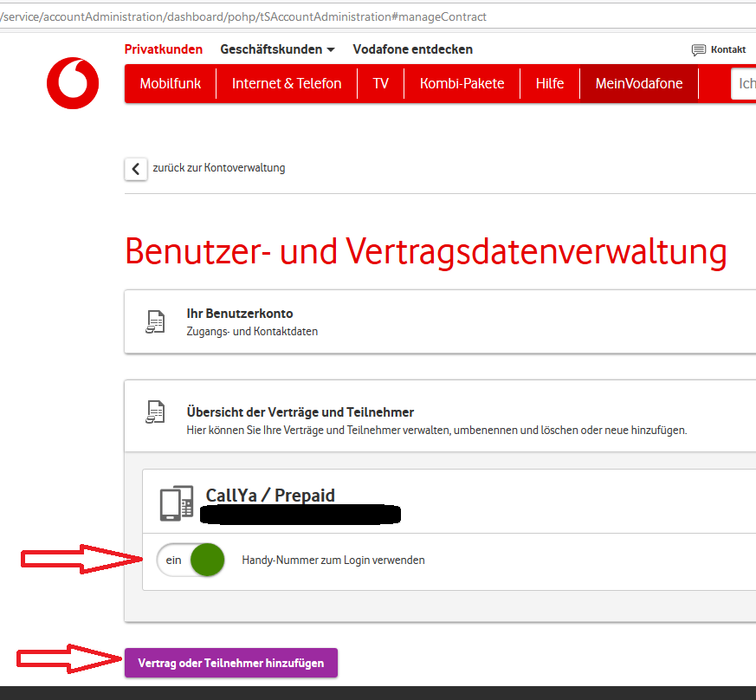Open the Mobilfunk menu
The height and width of the screenshot is (700, 756).
click(171, 83)
